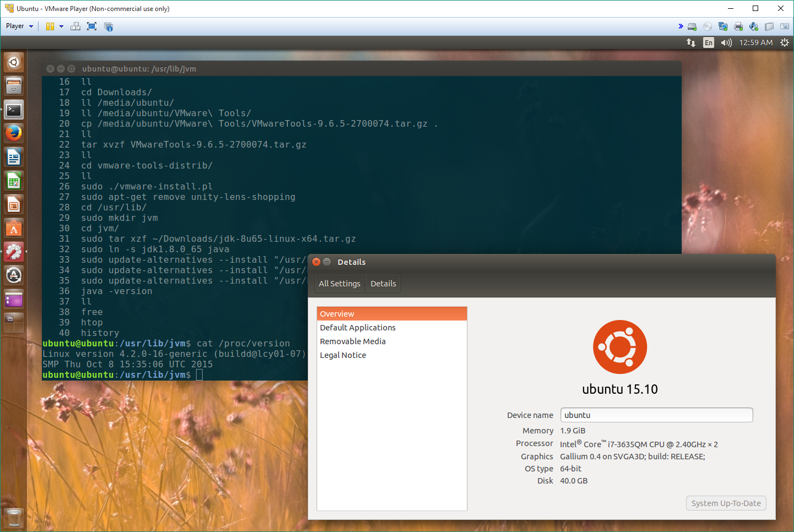Minimize the Details settings window
794x532 pixels.
pos(327,262)
